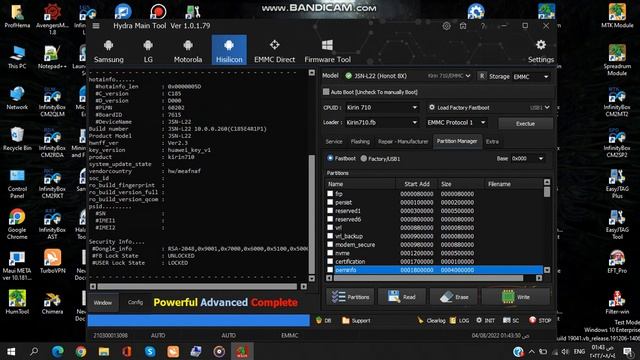Open the DB icon in status bar
Viewport: 640px width, 360px height.
319,320
